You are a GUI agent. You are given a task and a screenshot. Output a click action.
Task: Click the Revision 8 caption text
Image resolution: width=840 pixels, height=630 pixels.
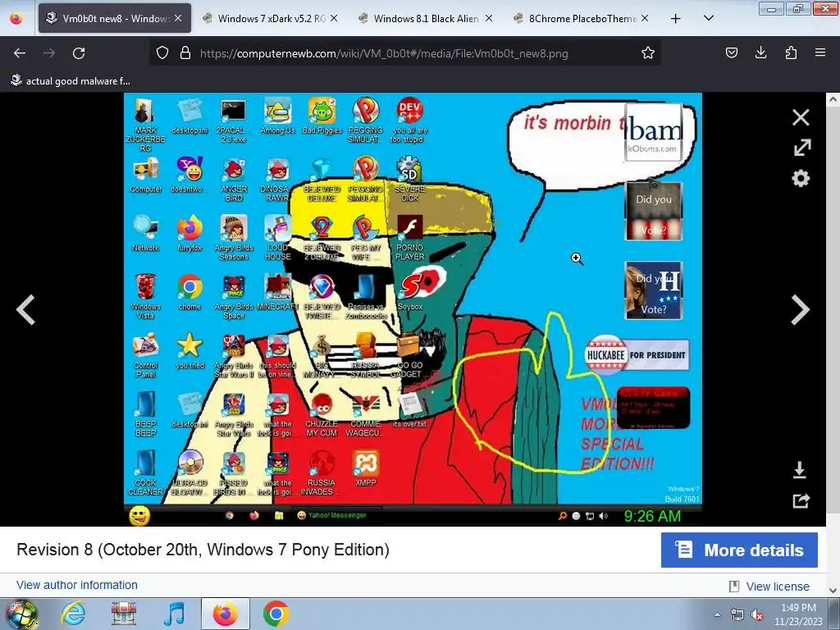[203, 550]
